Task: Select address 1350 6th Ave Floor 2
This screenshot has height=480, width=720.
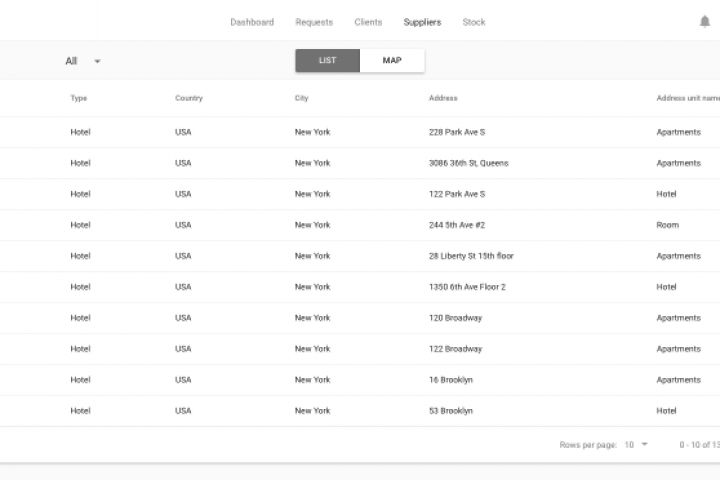Action: click(x=467, y=287)
